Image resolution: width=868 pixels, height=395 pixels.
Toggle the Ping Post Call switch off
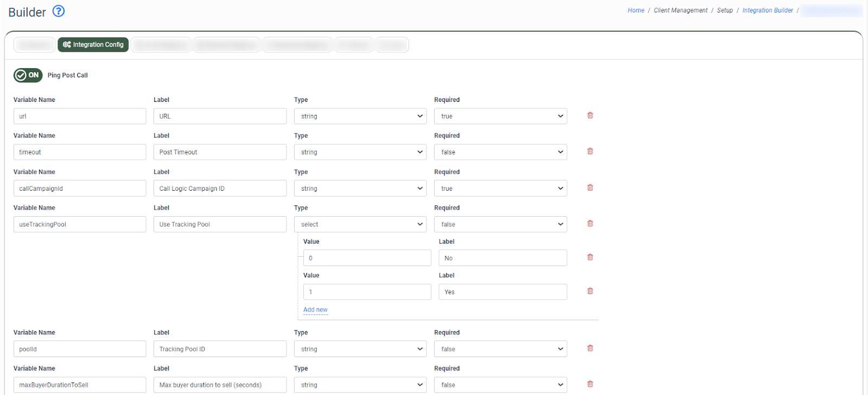[28, 75]
